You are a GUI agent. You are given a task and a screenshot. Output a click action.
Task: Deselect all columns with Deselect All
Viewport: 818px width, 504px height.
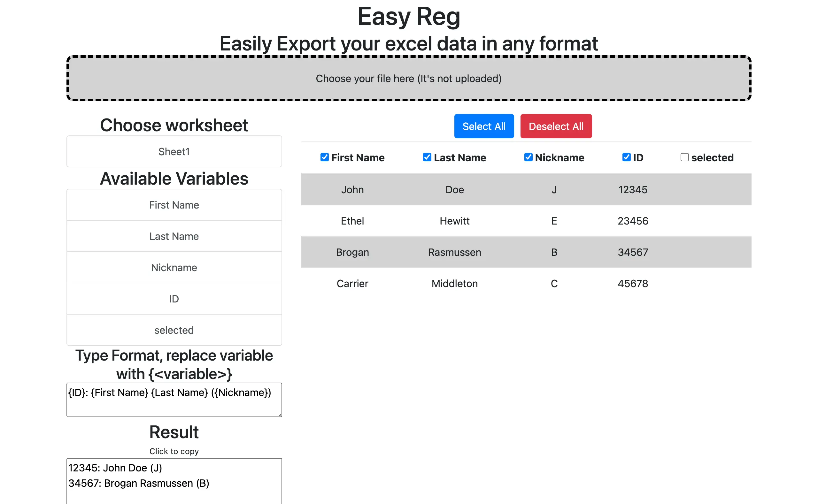pyautogui.click(x=556, y=126)
